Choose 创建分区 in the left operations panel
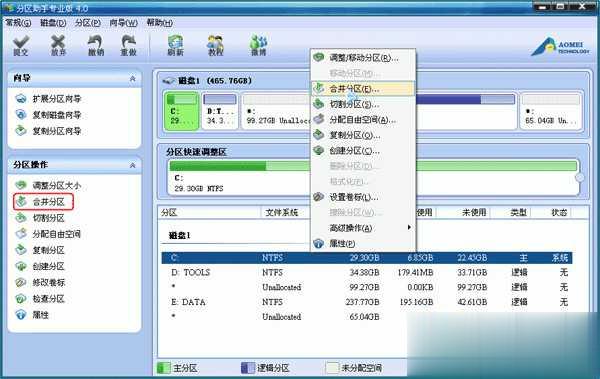600x379 pixels. click(41, 266)
